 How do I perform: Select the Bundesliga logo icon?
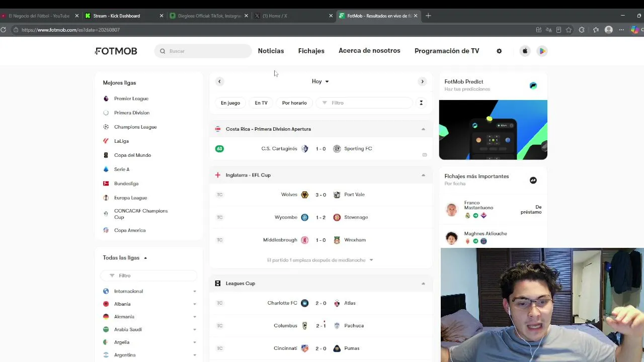[106, 184]
